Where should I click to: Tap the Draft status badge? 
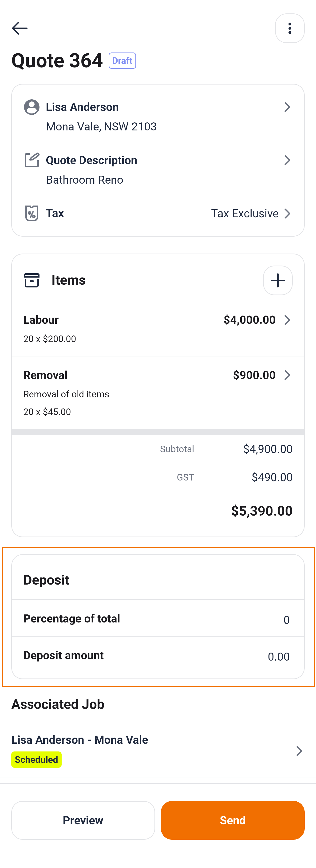pyautogui.click(x=122, y=61)
